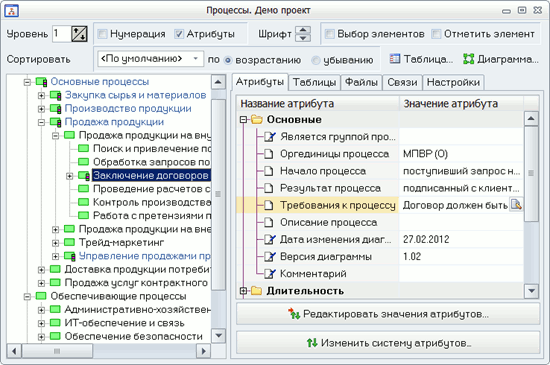Click the Изменить систему атрибутов button

(x=388, y=343)
